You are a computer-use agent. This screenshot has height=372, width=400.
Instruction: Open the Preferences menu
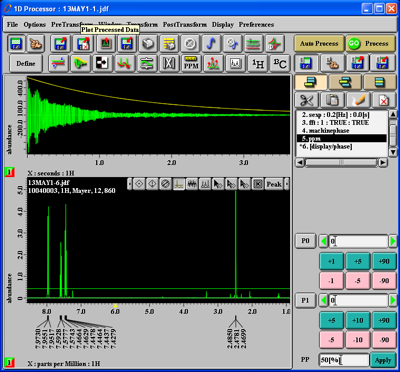click(x=256, y=25)
